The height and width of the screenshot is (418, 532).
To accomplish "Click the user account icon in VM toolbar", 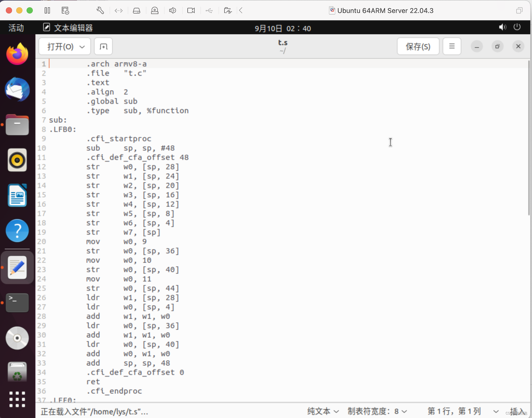I will tap(155, 10).
